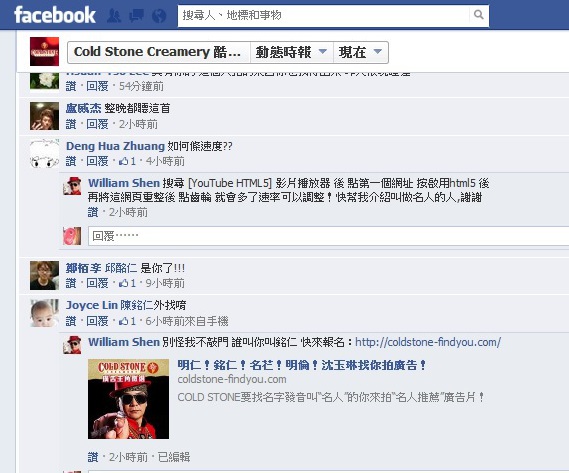Open the Cold Stone ad preview thumbnail
Screen dimensions: 569x473
[x=128, y=399]
